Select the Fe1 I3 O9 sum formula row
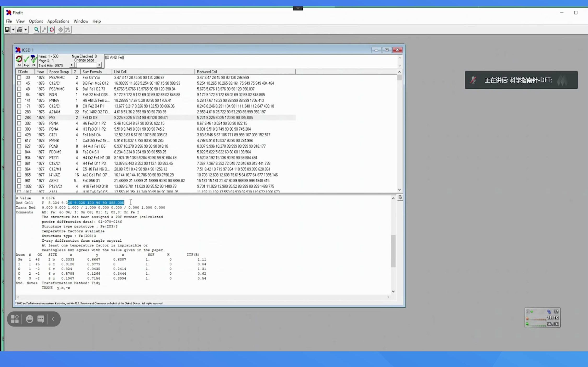The width and height of the screenshot is (588, 367). pyautogui.click(x=155, y=118)
